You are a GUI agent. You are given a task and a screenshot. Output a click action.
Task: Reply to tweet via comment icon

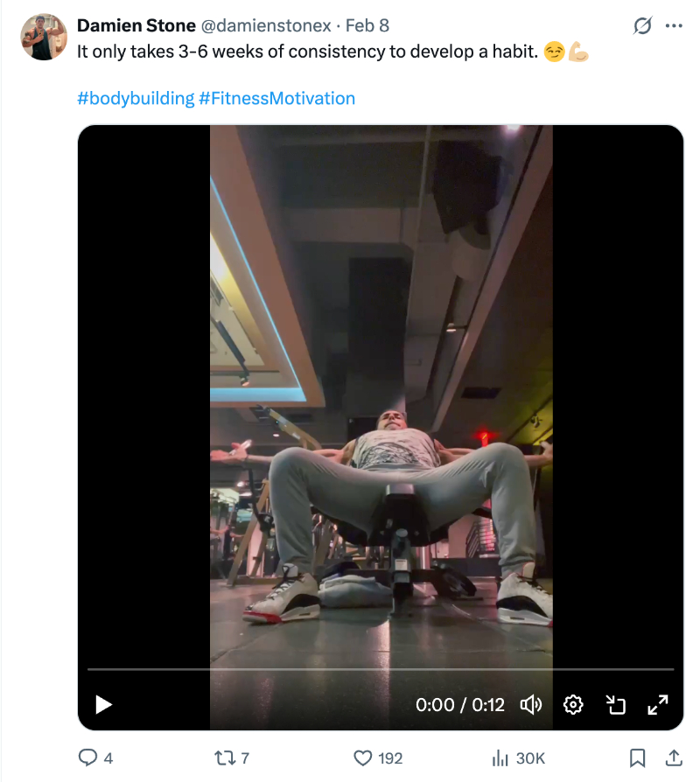tap(87, 758)
